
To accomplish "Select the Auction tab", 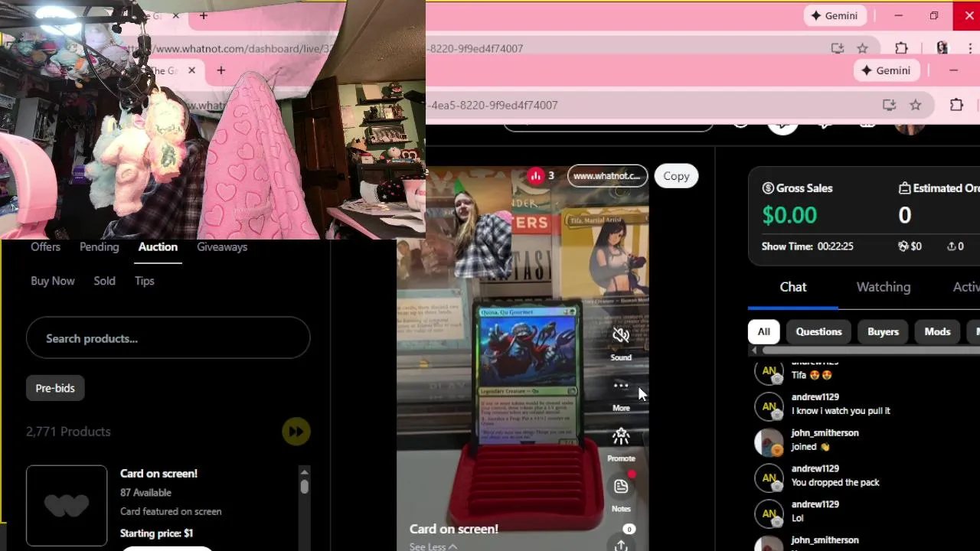I will 158,247.
